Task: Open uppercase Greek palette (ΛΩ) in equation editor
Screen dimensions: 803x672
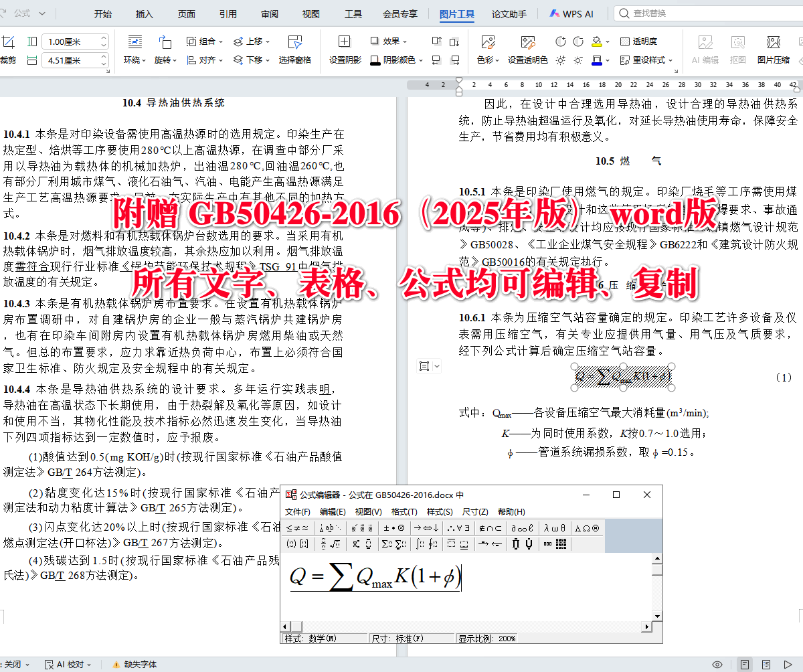Action: coord(587,528)
